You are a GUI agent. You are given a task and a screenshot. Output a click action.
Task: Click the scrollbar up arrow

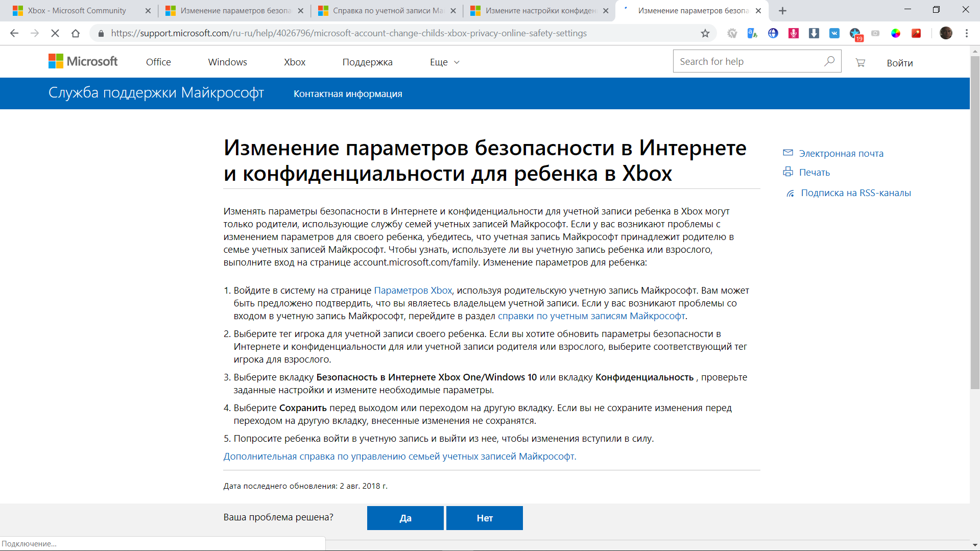[x=975, y=51]
